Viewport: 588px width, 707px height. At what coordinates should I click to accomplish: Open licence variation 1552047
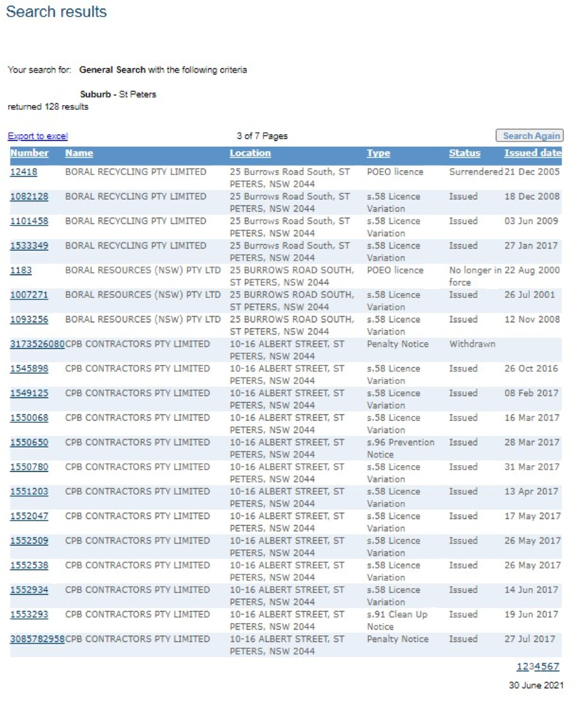pos(29,516)
